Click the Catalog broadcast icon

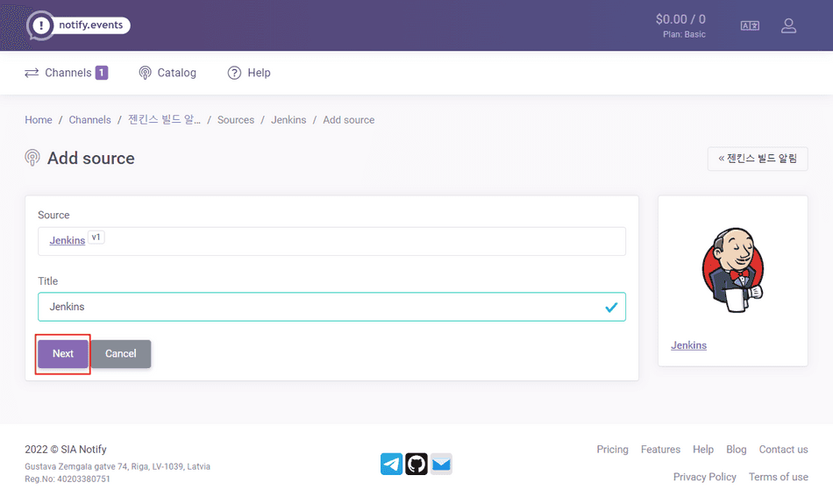coord(145,73)
